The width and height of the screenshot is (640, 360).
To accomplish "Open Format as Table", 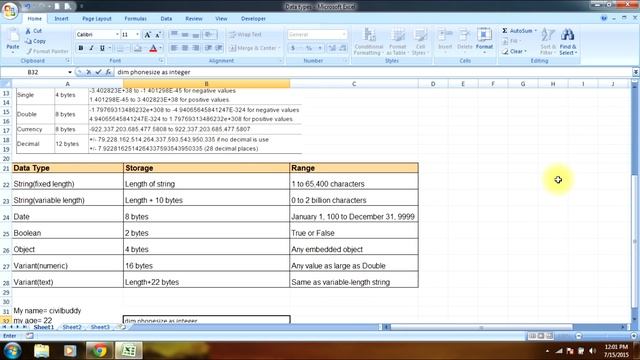I will [397, 42].
